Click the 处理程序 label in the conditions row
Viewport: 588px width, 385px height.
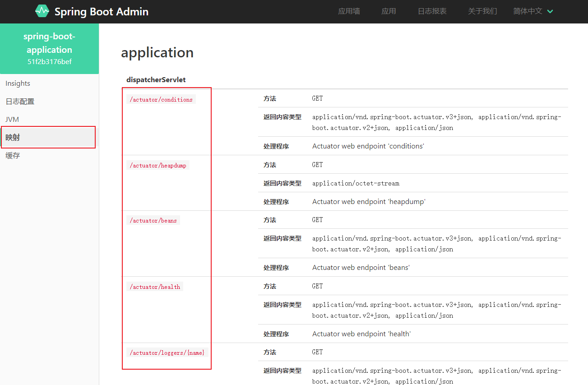coord(276,146)
